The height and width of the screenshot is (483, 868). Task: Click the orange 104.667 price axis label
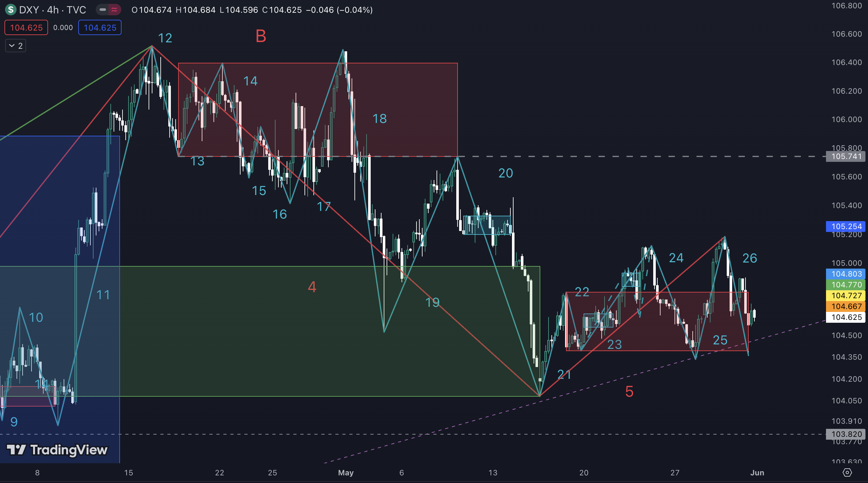846,306
